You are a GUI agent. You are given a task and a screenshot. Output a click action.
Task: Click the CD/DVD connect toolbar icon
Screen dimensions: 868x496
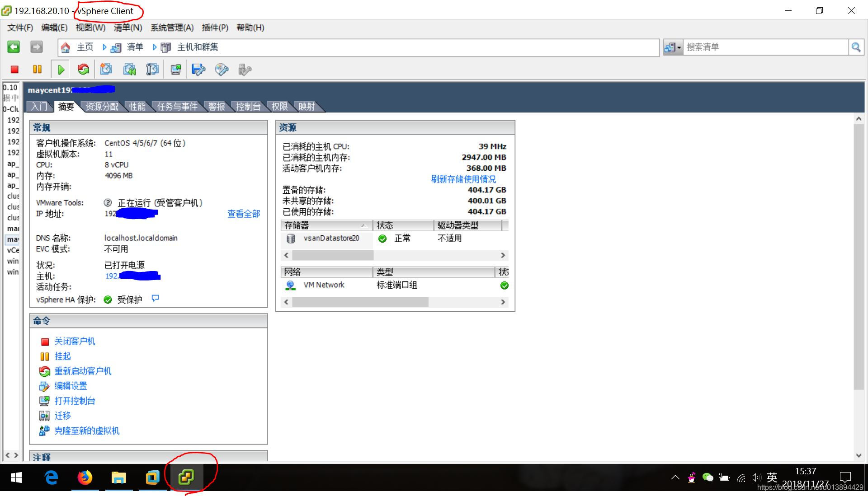[x=222, y=69]
